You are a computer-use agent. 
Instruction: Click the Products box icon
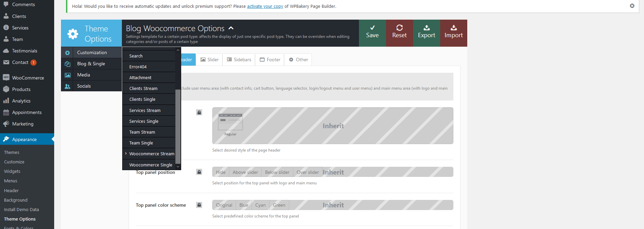(x=6, y=89)
